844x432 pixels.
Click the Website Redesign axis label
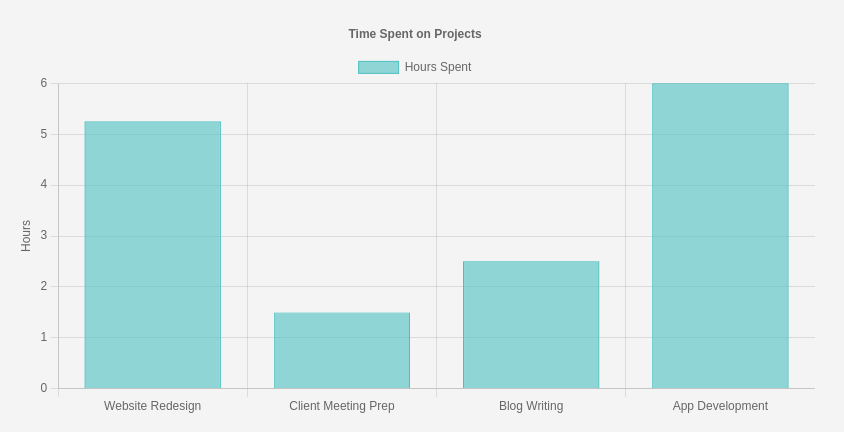pyautogui.click(x=153, y=406)
